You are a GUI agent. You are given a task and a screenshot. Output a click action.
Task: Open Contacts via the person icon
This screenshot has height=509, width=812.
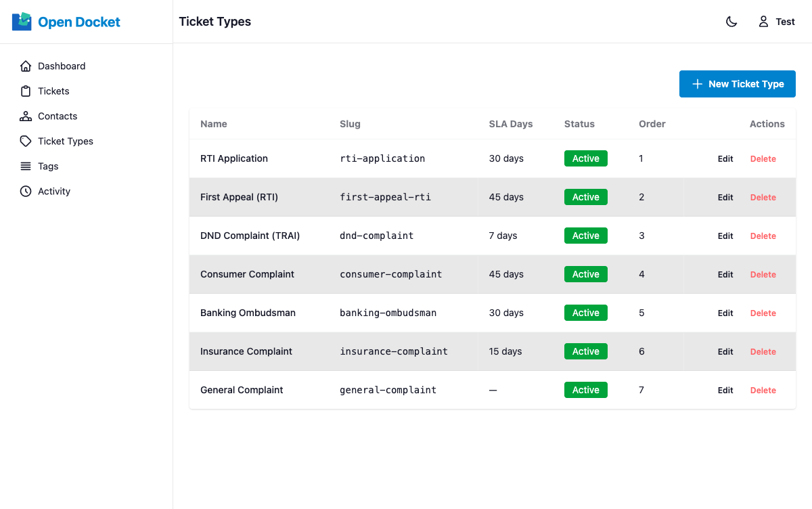pos(25,116)
